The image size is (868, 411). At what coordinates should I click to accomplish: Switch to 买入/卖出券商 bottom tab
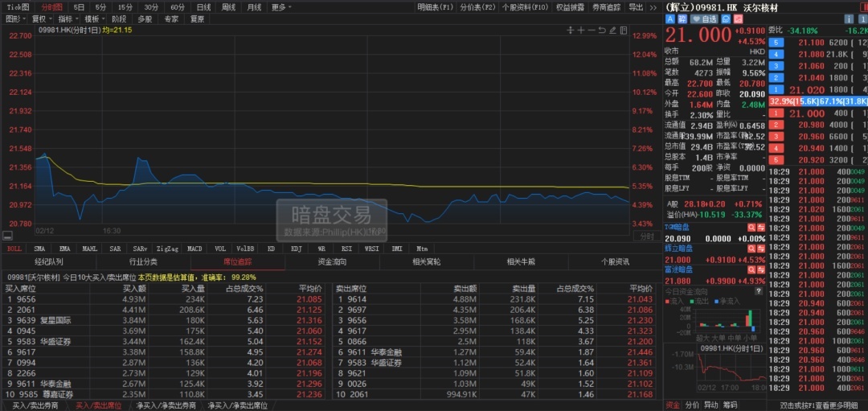tap(34, 406)
